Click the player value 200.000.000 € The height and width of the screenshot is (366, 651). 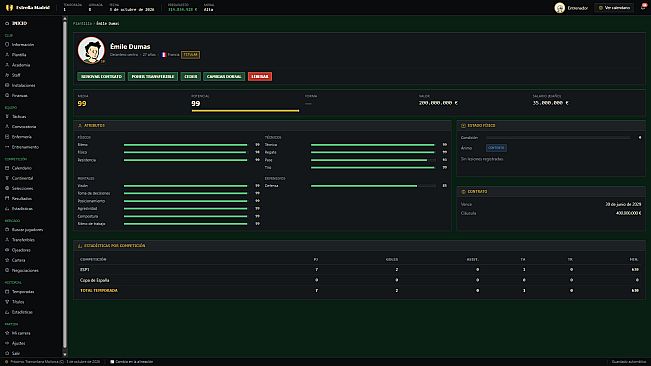pyautogui.click(x=438, y=103)
